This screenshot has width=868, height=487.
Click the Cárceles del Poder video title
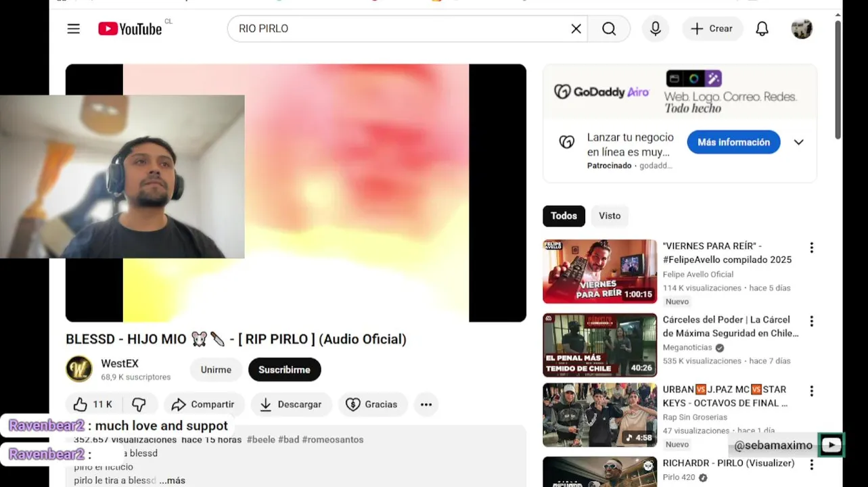(x=731, y=327)
